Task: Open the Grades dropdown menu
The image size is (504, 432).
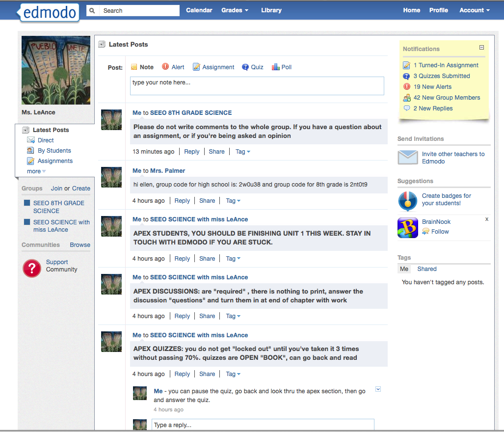Action: pos(235,10)
